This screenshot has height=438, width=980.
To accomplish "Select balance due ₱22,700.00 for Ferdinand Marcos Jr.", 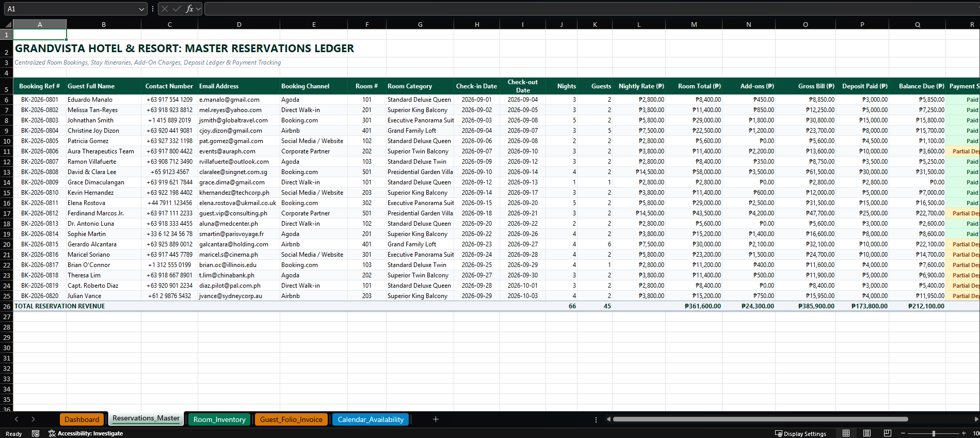I will pos(918,213).
